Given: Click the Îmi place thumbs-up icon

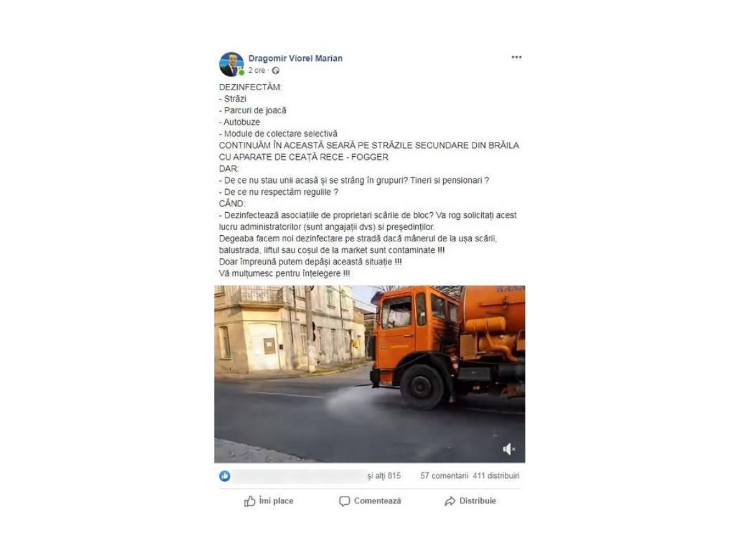Looking at the screenshot, I should [x=250, y=501].
